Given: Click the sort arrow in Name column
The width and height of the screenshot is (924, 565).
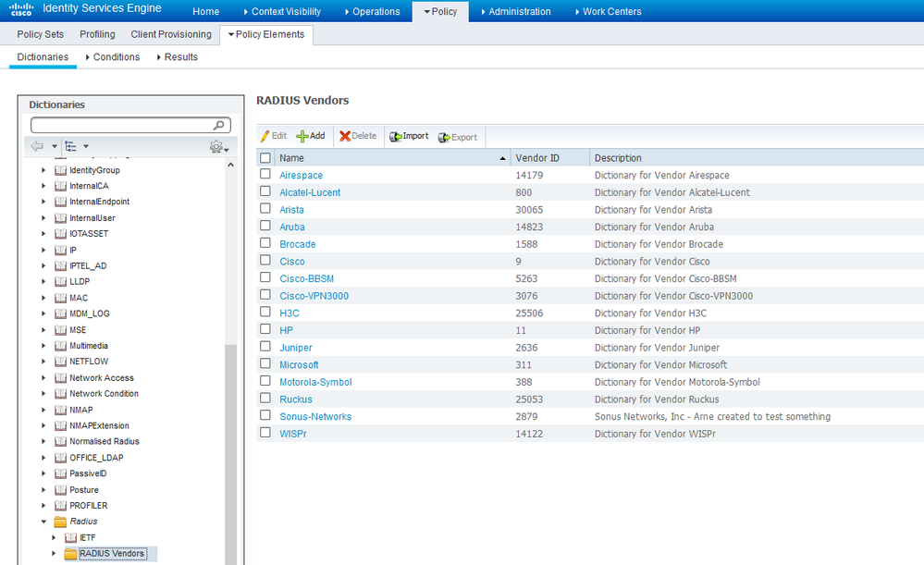Looking at the screenshot, I should tap(502, 158).
